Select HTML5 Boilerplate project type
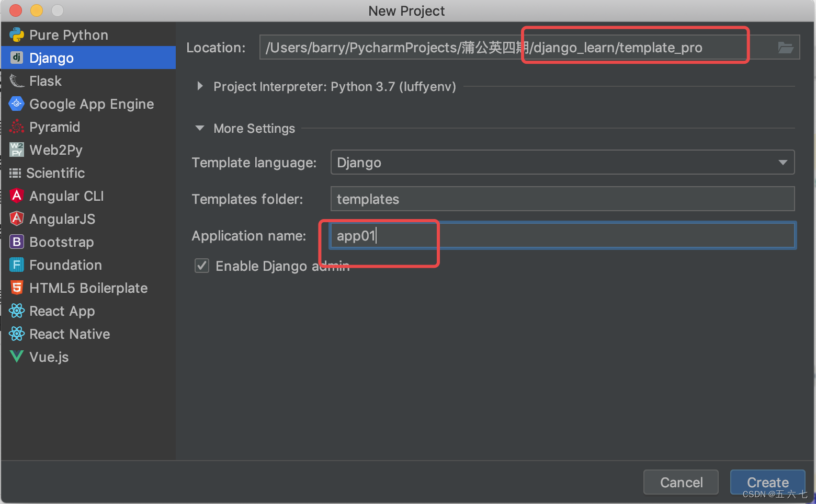 click(88, 288)
